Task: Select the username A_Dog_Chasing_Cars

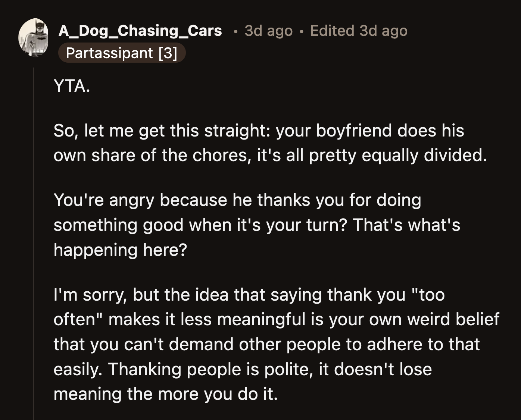Action: click(139, 31)
